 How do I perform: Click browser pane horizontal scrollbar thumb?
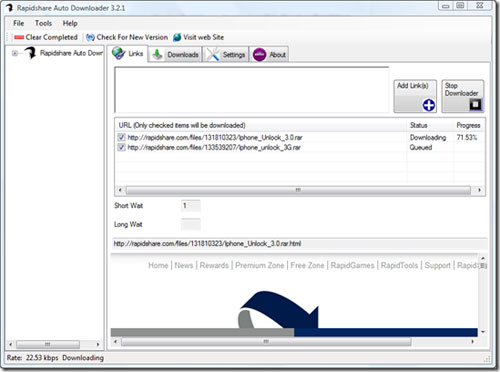pos(266,342)
